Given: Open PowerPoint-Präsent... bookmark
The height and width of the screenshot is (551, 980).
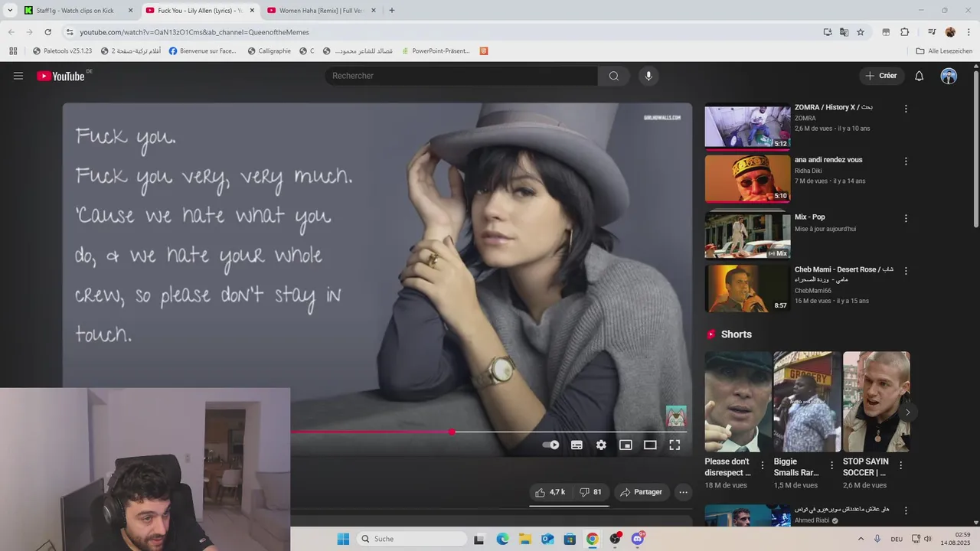Looking at the screenshot, I should coord(435,51).
